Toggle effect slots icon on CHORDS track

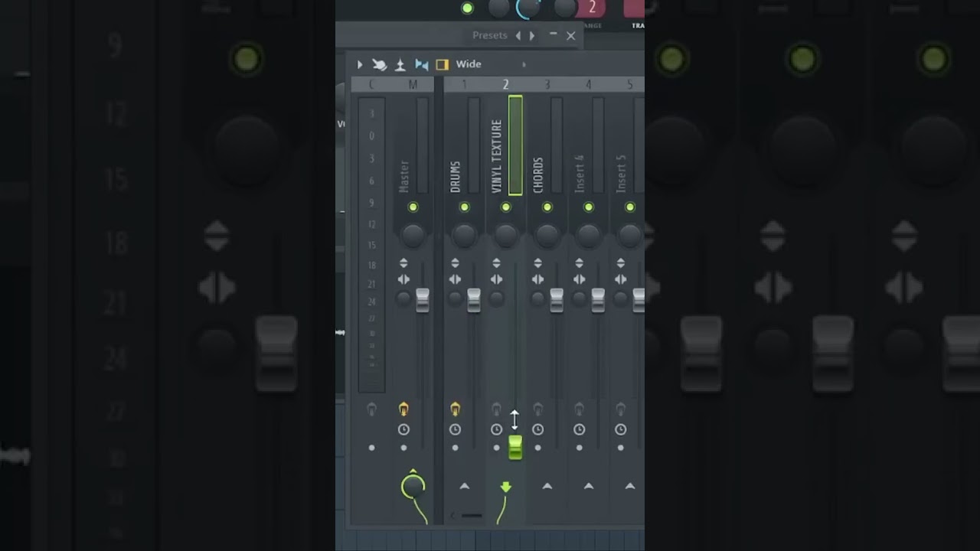[x=537, y=409]
